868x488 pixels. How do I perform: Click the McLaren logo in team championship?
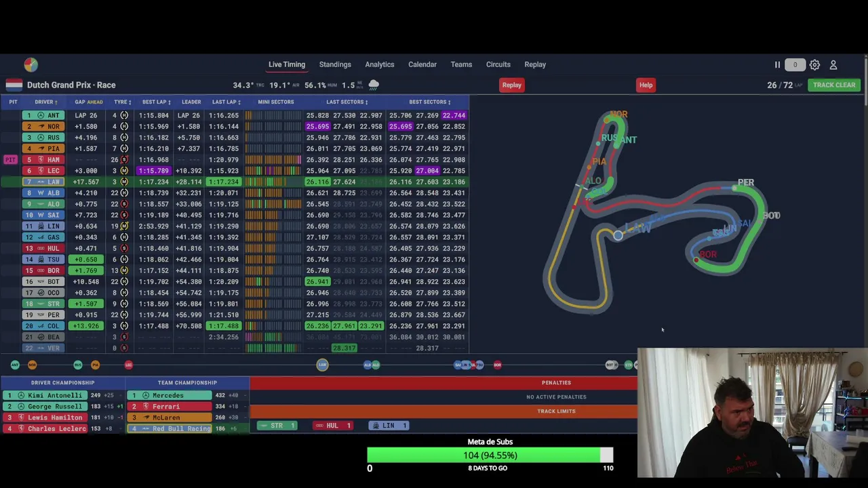(x=146, y=418)
